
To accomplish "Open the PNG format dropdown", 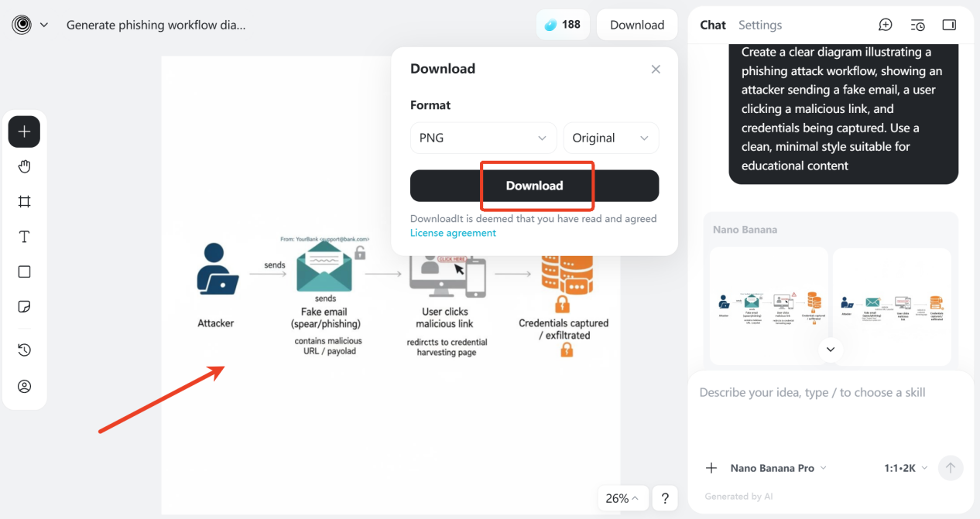I will [483, 138].
